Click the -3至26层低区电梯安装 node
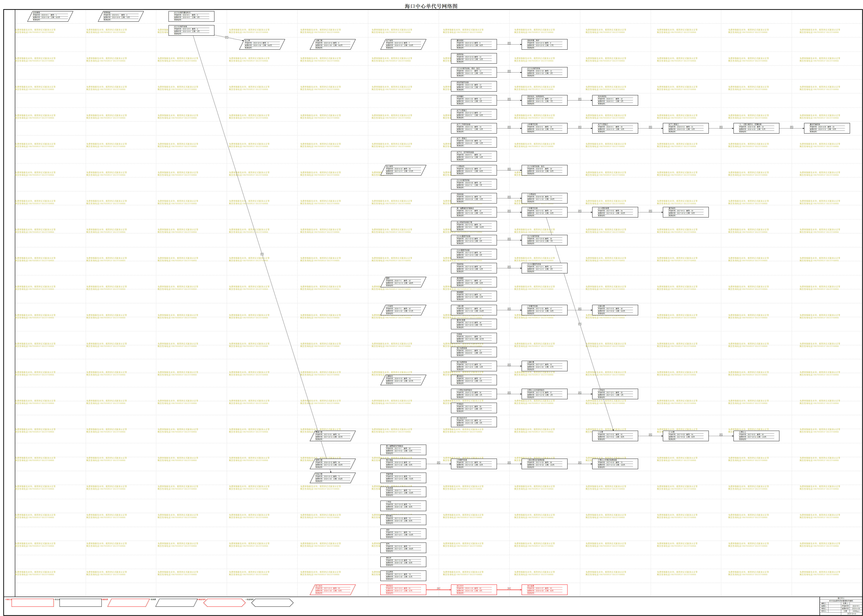This screenshot has height=616, width=863. click(x=545, y=464)
